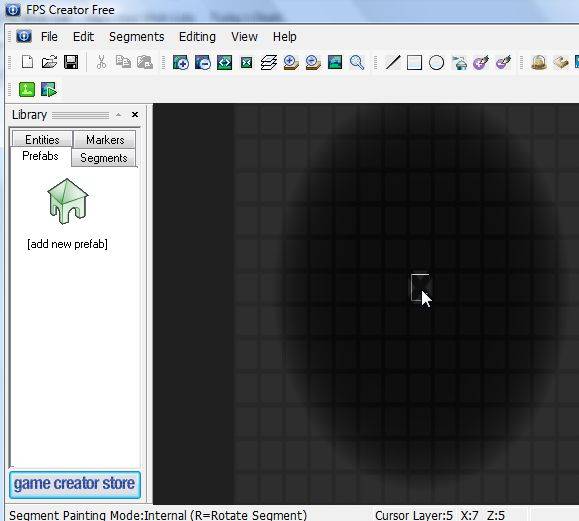Click the green arrows expand view icon
Screen dimensions: 579x521
pos(225,62)
